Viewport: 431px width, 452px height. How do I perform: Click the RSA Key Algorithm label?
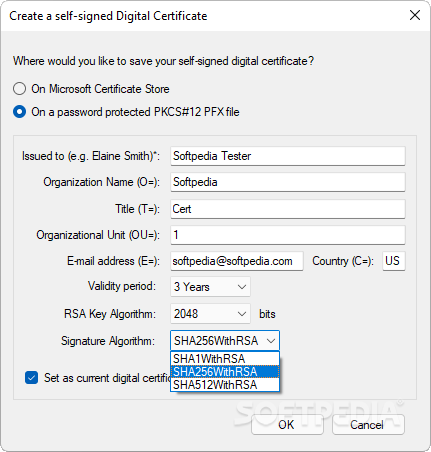pyautogui.click(x=110, y=314)
